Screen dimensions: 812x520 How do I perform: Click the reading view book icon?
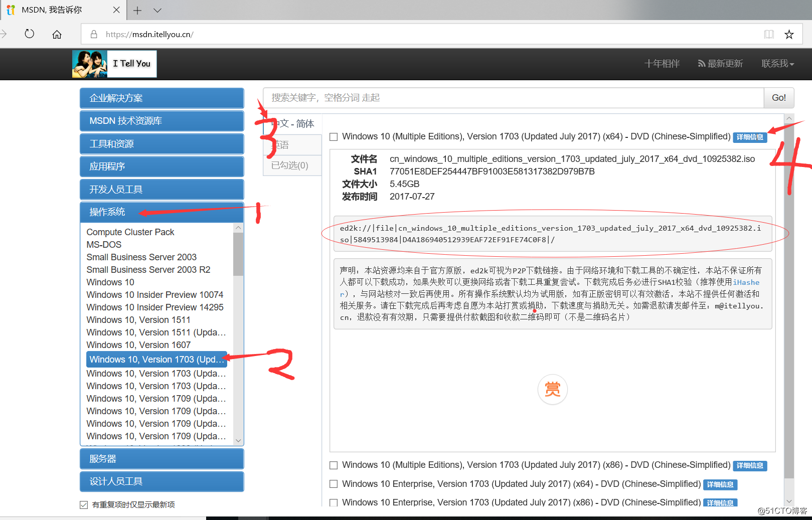tap(769, 34)
